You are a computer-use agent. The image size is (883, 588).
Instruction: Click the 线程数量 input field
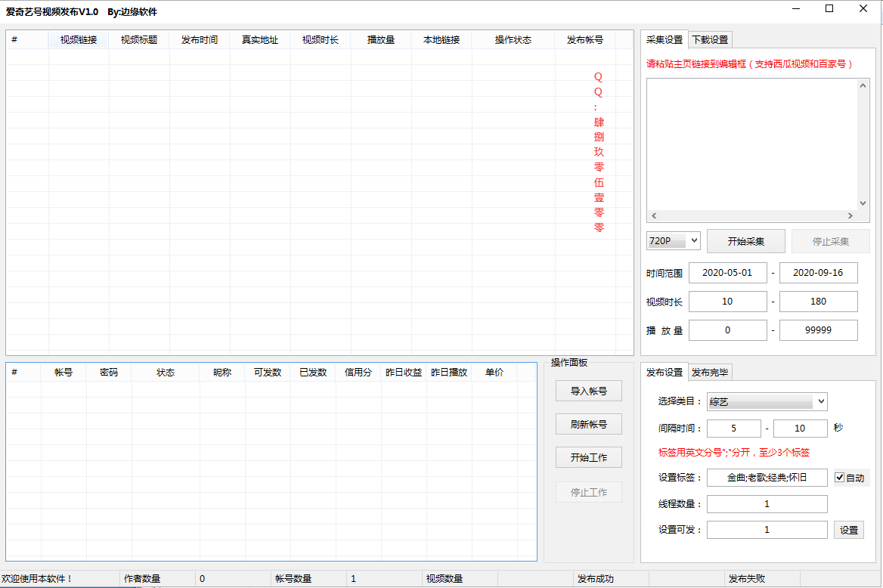click(x=767, y=504)
